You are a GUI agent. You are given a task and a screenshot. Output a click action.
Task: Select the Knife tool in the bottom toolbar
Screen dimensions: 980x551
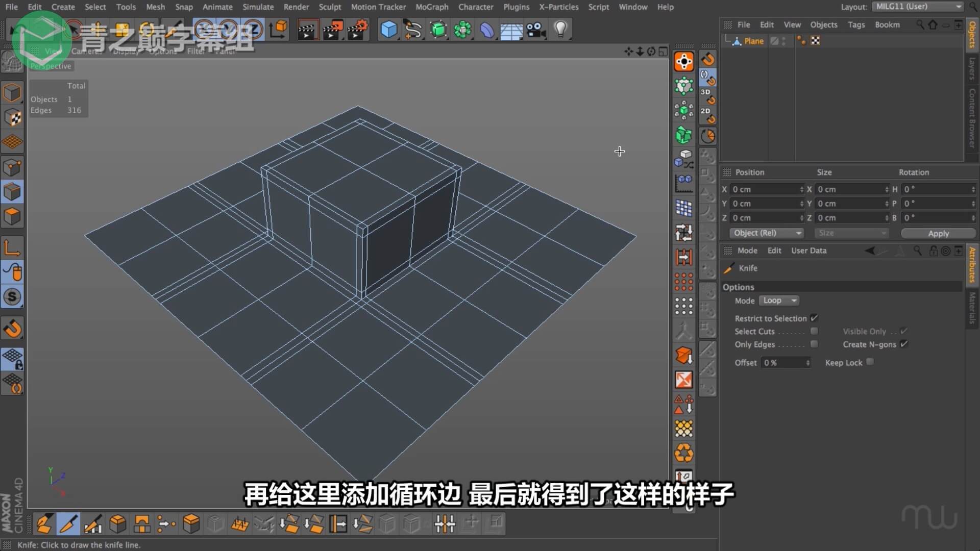tap(69, 524)
